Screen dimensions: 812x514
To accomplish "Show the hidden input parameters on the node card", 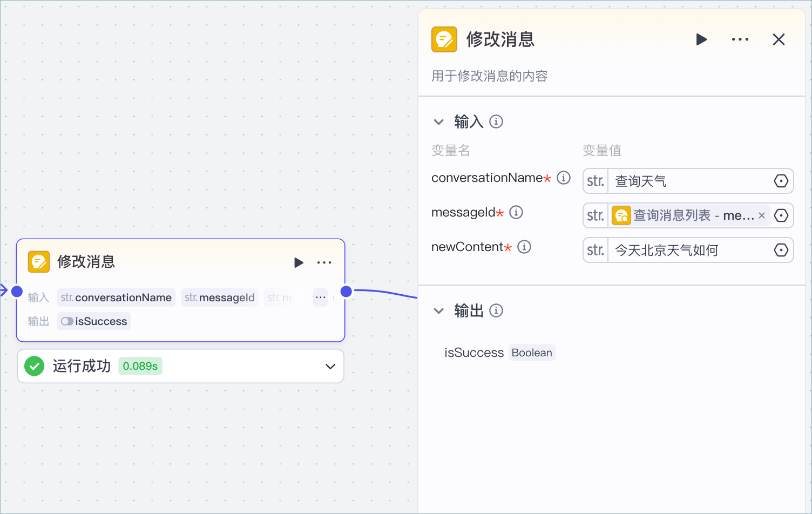I will tap(321, 297).
